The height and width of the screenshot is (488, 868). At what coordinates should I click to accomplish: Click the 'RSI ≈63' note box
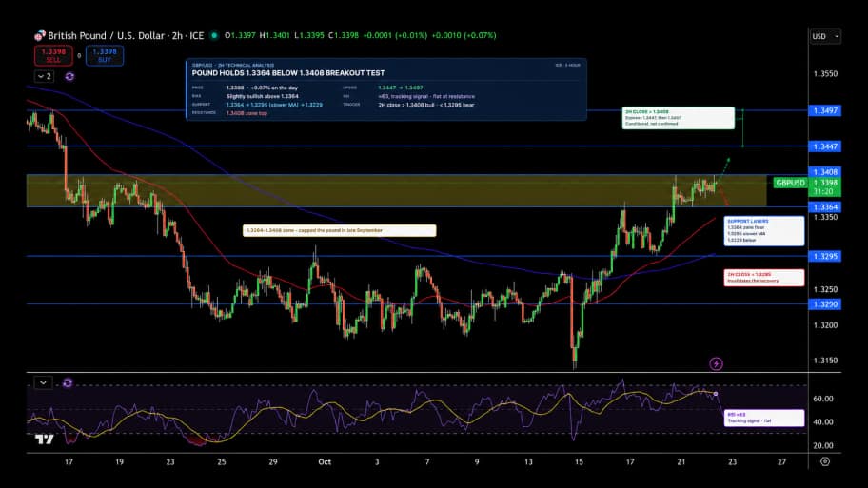(x=764, y=418)
